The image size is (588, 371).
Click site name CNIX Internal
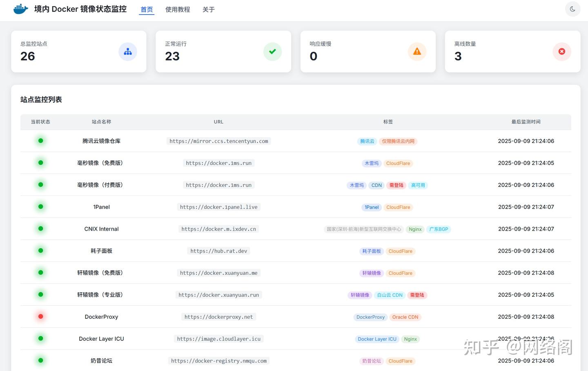point(101,229)
